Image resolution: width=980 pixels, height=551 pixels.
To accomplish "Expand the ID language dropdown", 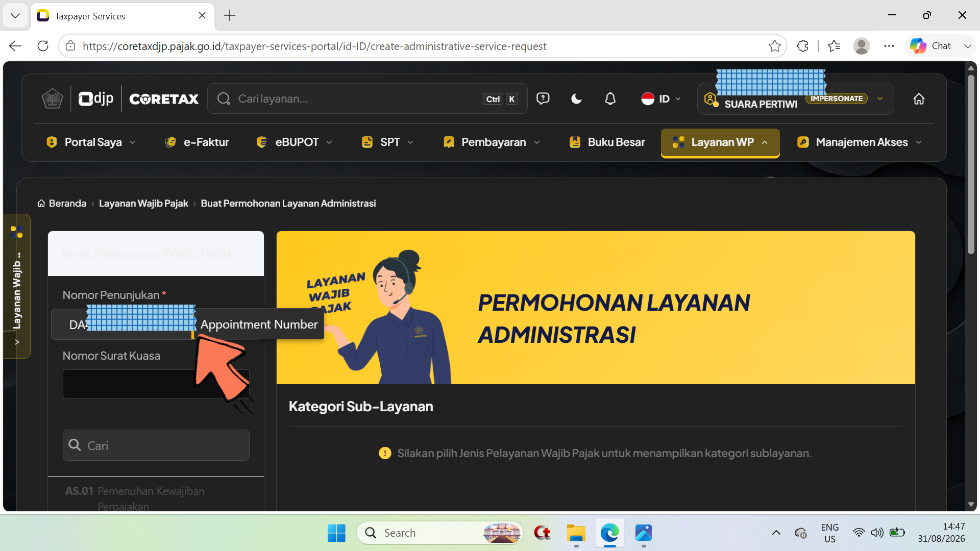I will coord(661,99).
